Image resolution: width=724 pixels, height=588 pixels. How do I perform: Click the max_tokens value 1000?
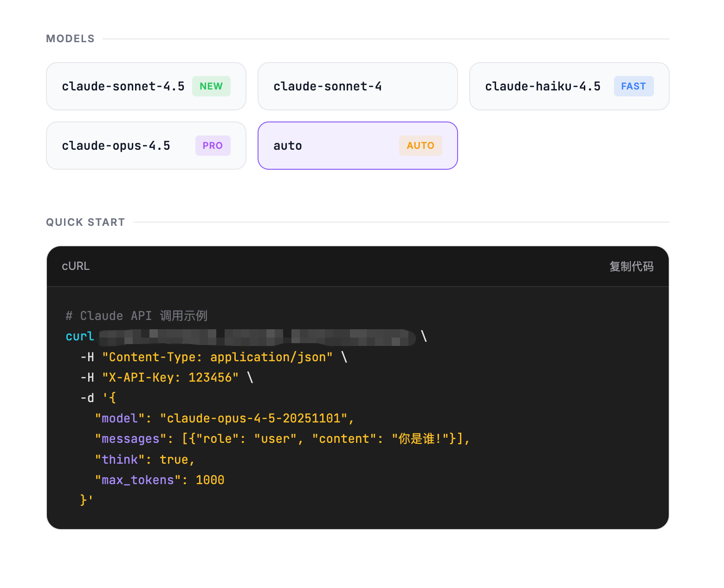point(210,480)
